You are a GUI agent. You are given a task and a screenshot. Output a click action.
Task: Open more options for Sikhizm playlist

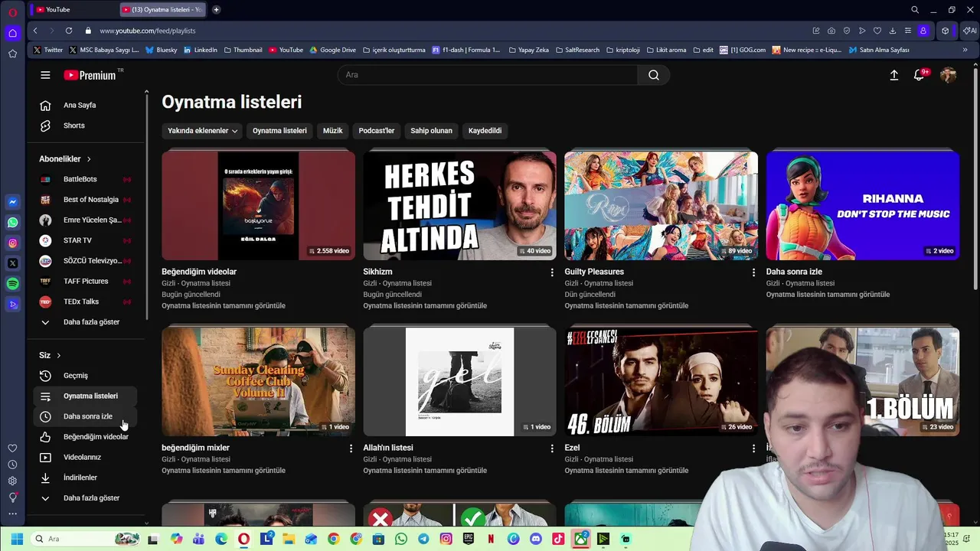[x=552, y=272]
